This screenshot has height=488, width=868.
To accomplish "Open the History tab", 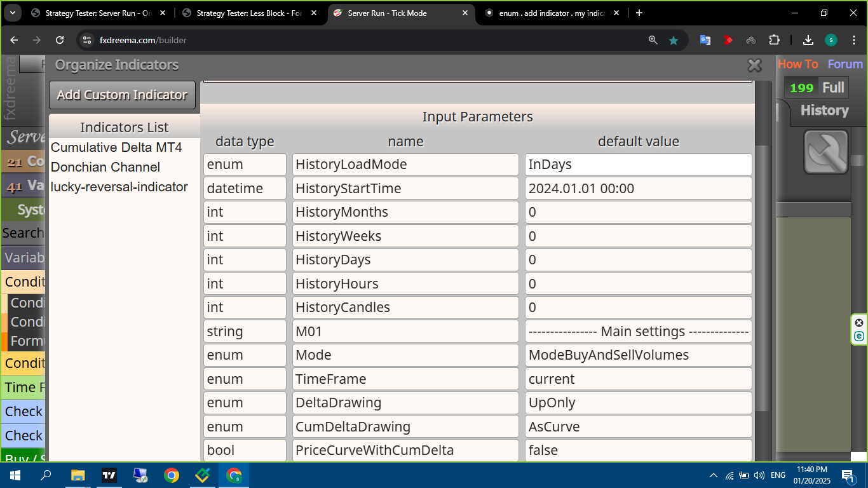I will click(824, 111).
